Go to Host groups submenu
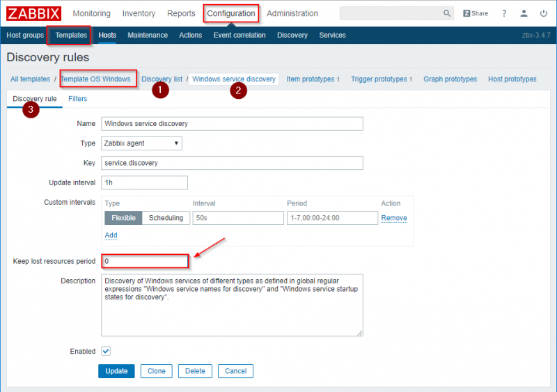The image size is (557, 392). coord(25,36)
